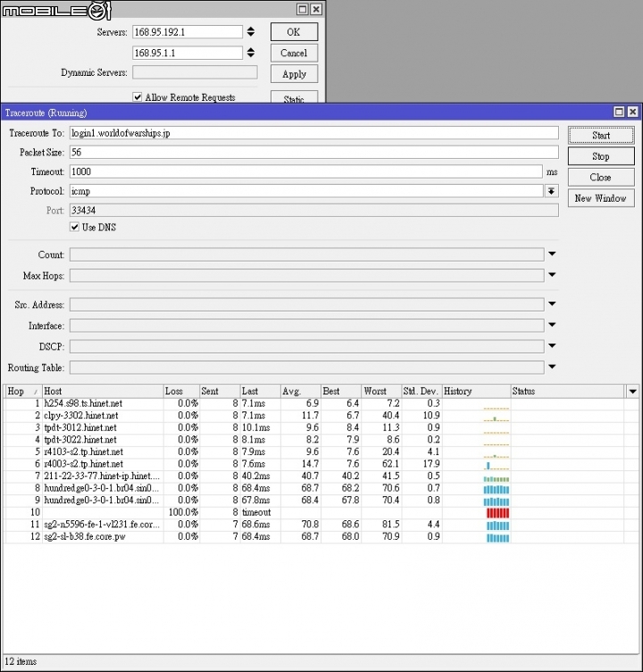This screenshot has height=672, width=643.
Task: Select hop row clpy-3302.hinet.net
Action: tap(321, 416)
